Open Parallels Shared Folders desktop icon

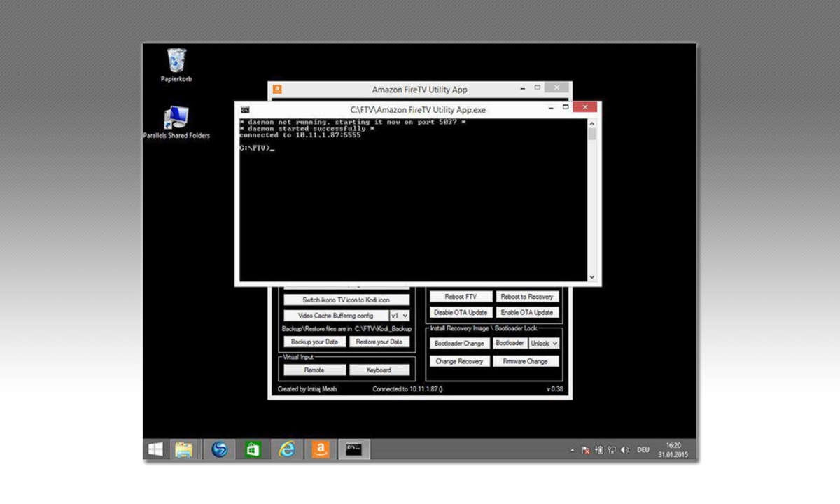click(x=176, y=122)
